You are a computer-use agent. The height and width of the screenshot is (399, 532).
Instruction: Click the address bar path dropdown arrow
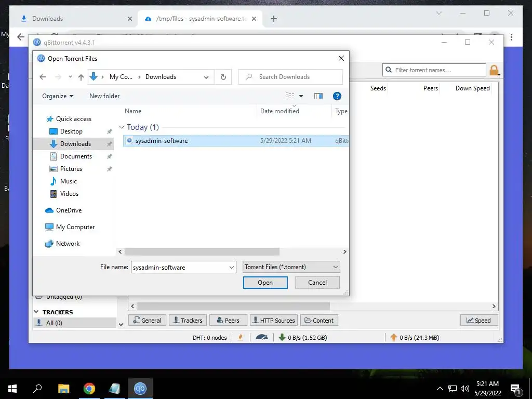[206, 77]
